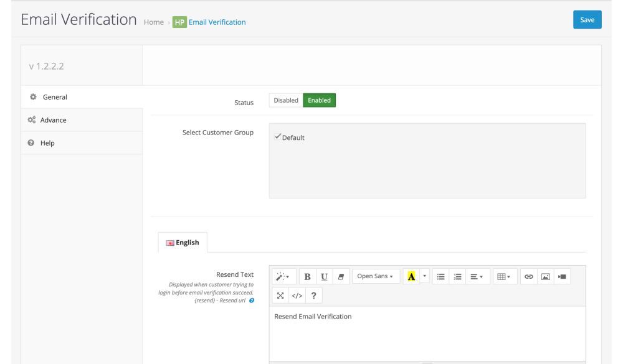Switch editor to code view

297,296
